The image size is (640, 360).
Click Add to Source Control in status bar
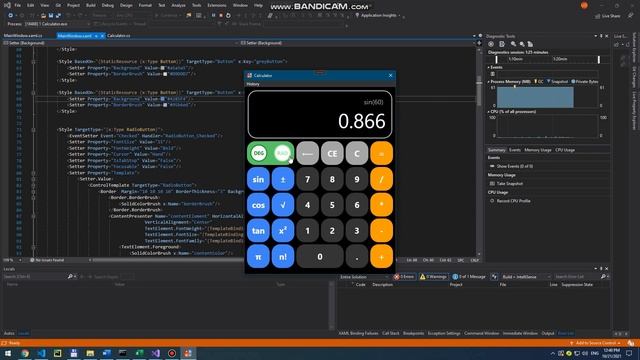(x=595, y=343)
